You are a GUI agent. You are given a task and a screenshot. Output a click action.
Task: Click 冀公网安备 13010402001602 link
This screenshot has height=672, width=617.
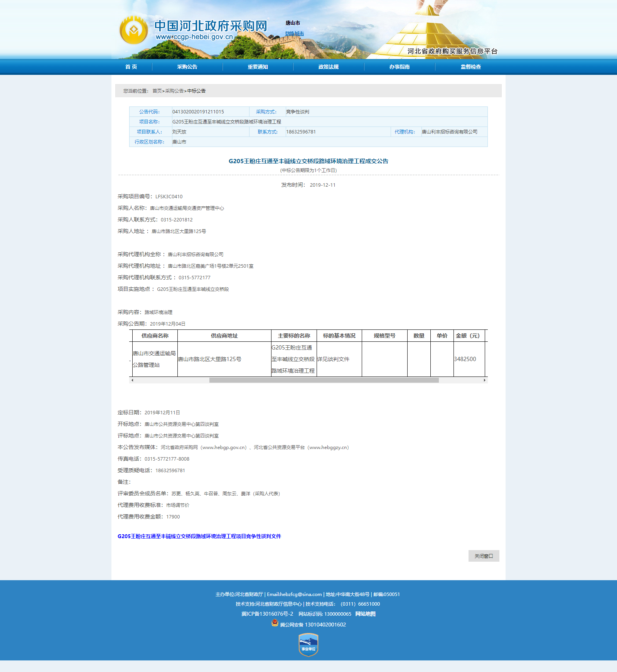point(313,625)
